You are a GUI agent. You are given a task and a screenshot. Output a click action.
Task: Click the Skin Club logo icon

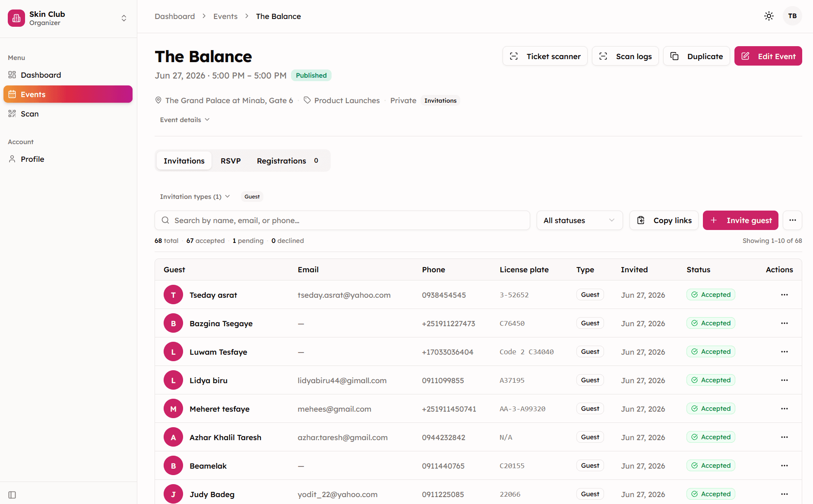(x=16, y=18)
